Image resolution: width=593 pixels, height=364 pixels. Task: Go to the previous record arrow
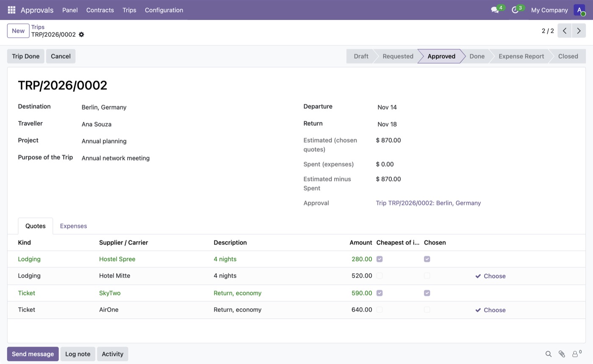pos(565,31)
